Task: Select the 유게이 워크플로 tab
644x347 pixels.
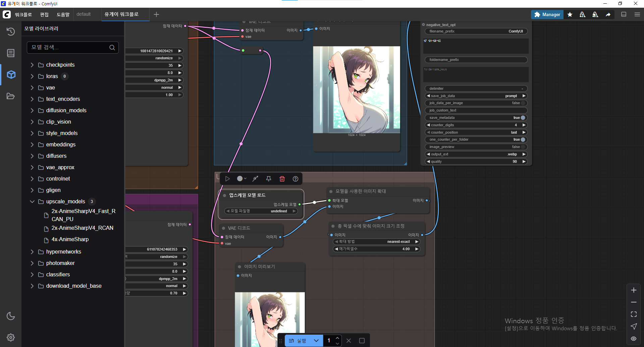Action: pyautogui.click(x=121, y=14)
